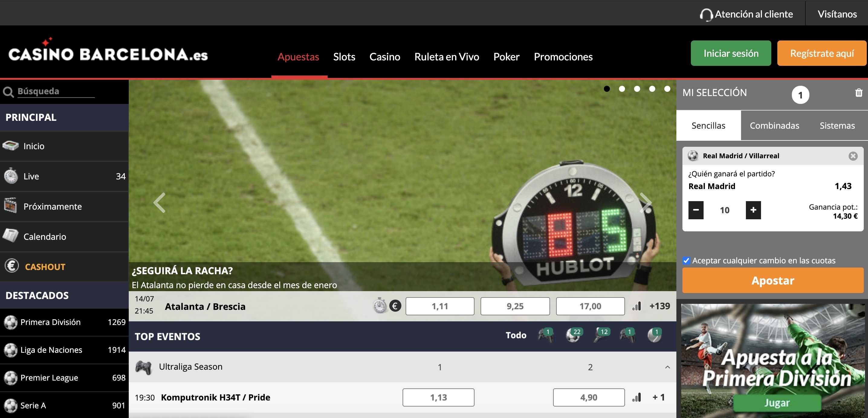Click the Liga de Naciones football icon
This screenshot has width=868, height=418.
[x=11, y=350]
